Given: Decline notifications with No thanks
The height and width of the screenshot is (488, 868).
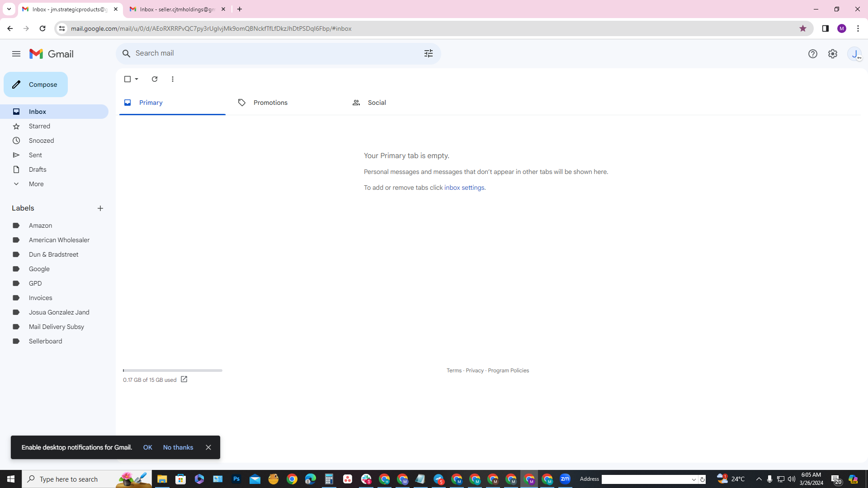Looking at the screenshot, I should tap(178, 447).
